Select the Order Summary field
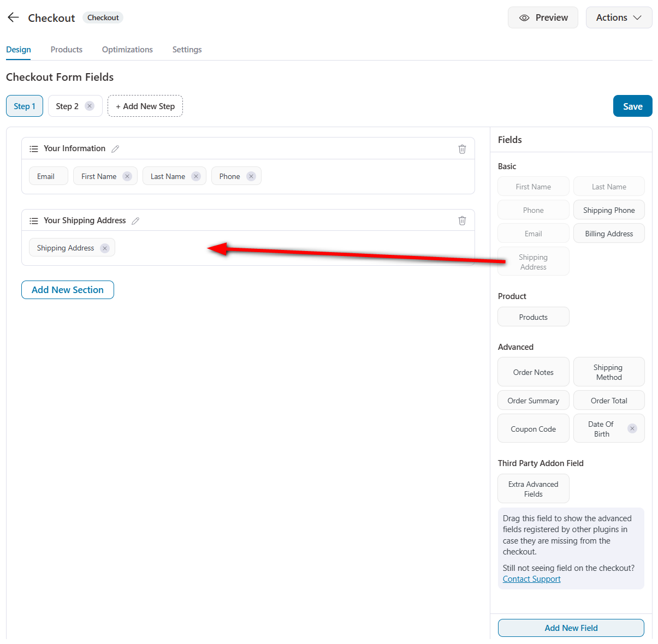 [533, 400]
